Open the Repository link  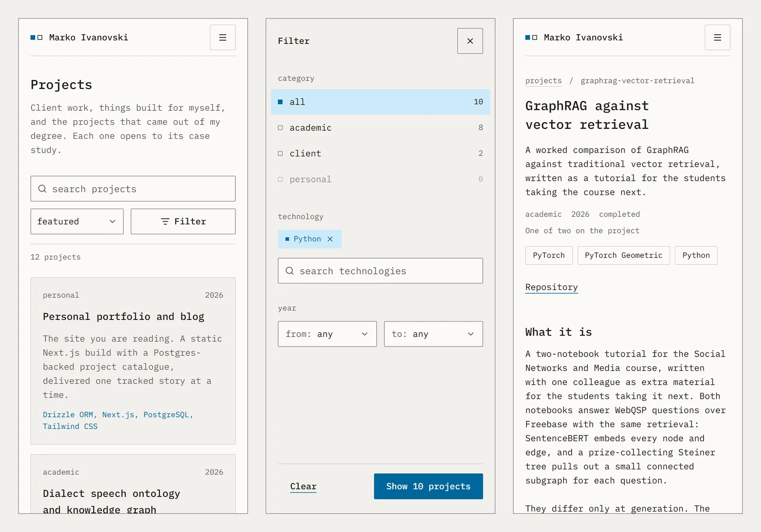tap(551, 287)
